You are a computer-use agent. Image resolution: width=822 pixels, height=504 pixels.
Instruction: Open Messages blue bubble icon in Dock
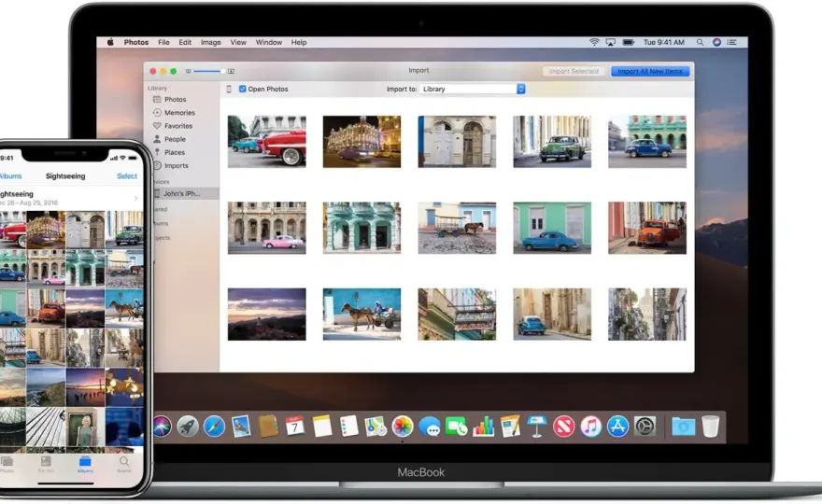point(430,427)
